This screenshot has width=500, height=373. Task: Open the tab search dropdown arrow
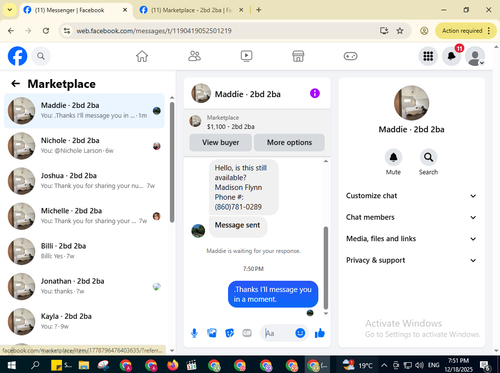[x=10, y=10]
